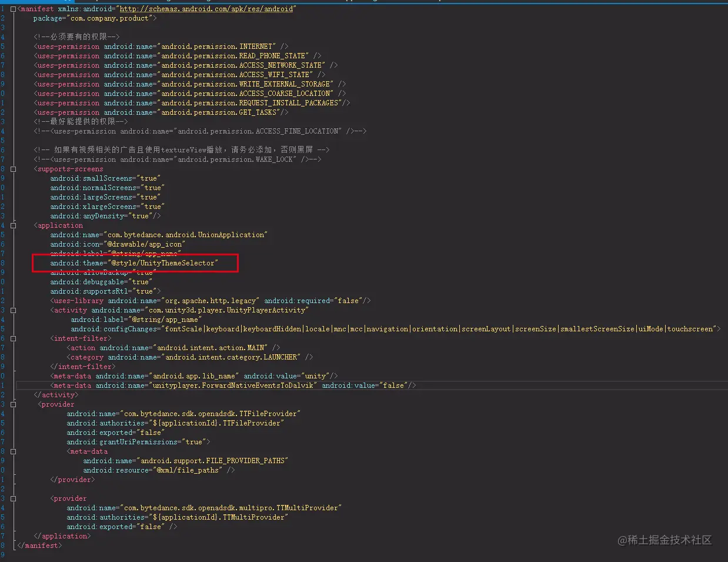Click the android:debuggable attribute

tap(101, 282)
